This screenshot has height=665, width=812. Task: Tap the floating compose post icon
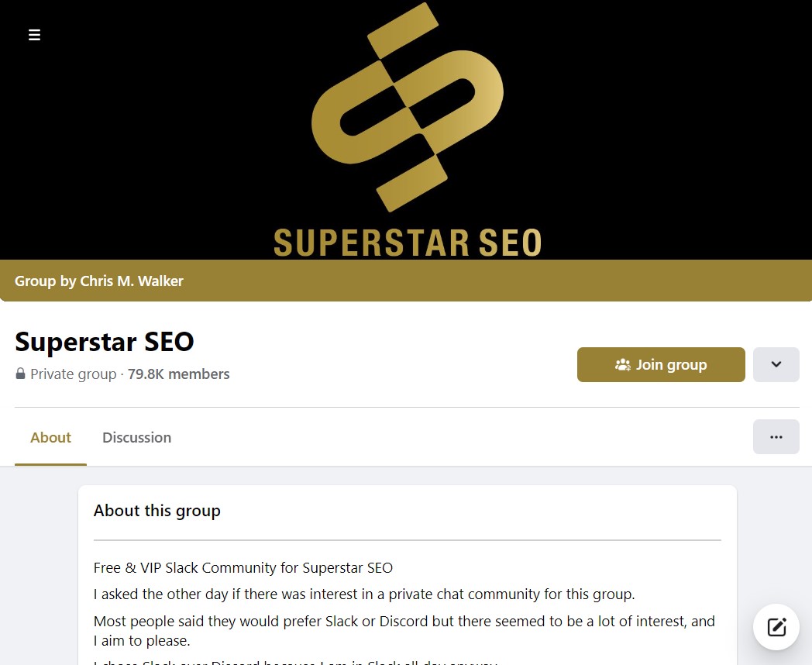pyautogui.click(x=776, y=627)
